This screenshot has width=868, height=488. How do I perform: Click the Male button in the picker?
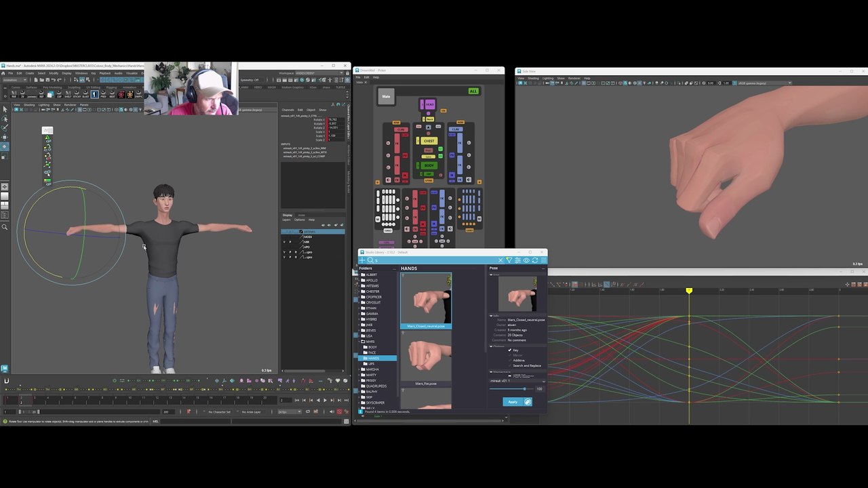pos(386,96)
